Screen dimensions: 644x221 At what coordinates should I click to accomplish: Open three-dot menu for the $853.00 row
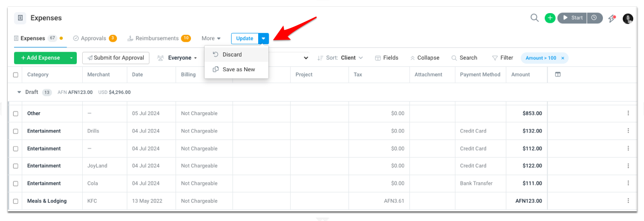tap(628, 113)
